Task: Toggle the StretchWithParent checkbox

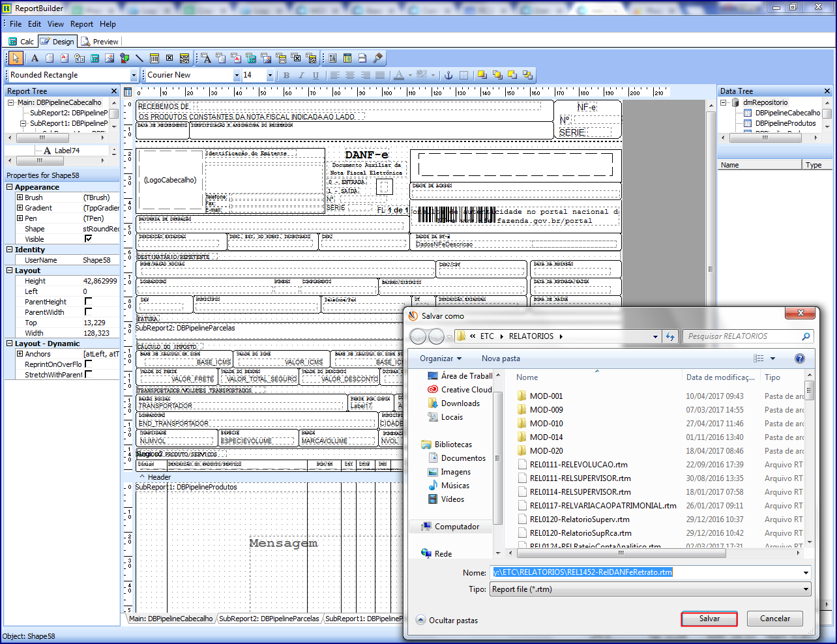Action: [x=88, y=375]
